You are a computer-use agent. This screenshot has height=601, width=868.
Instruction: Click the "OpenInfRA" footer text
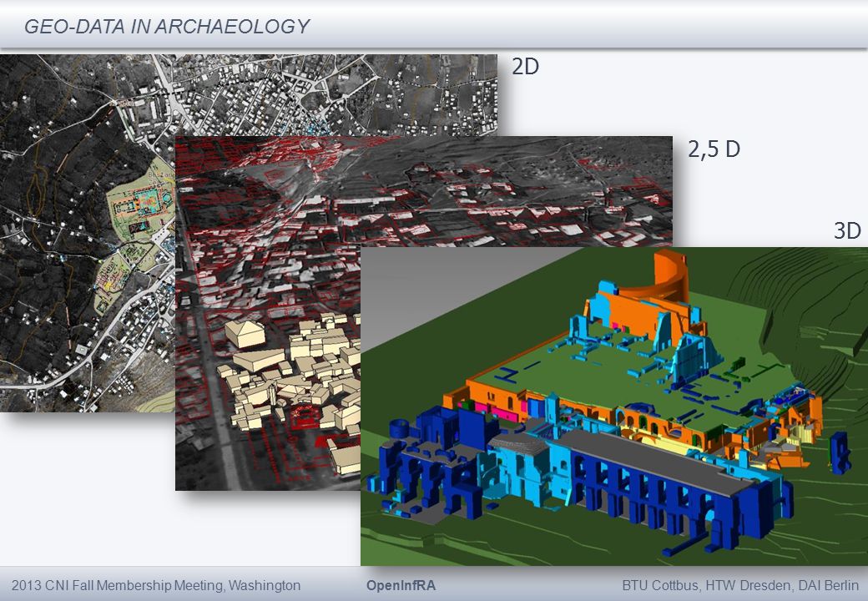401,585
